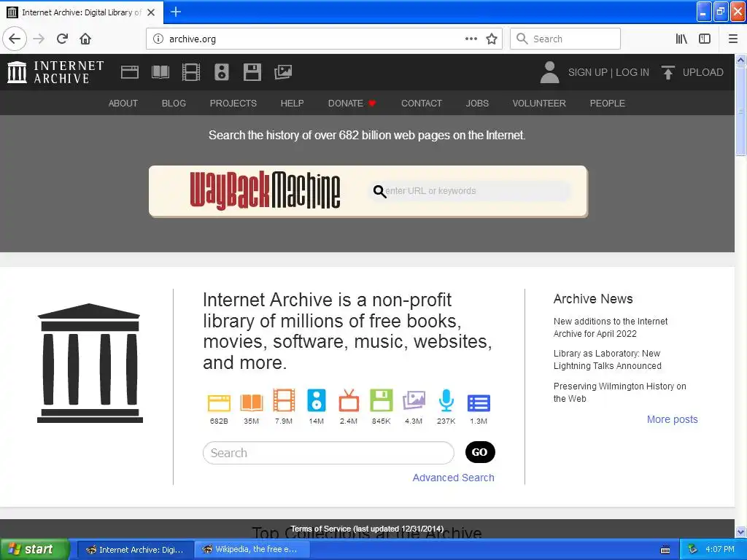Open the PROJECTS menu item
The image size is (747, 560).
[233, 104]
